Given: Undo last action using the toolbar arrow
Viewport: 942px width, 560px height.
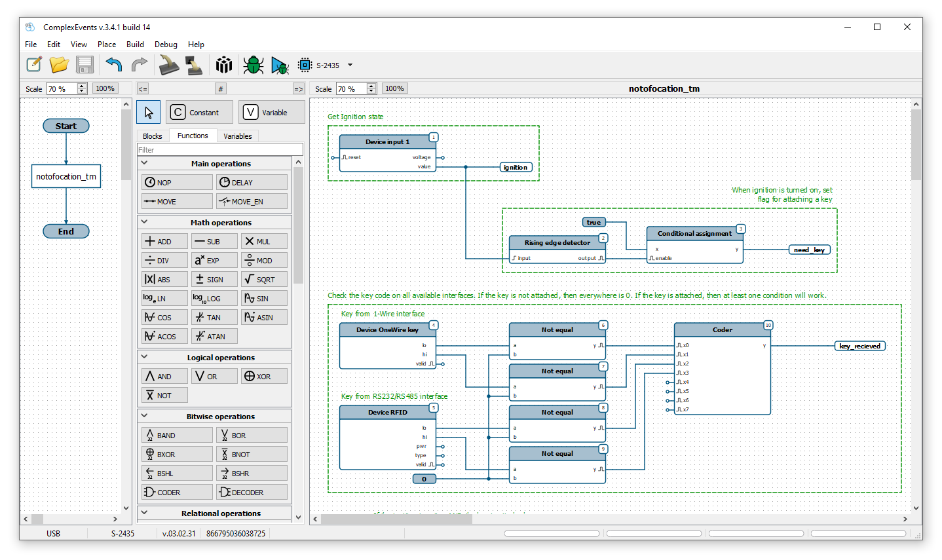Looking at the screenshot, I should click(x=114, y=65).
